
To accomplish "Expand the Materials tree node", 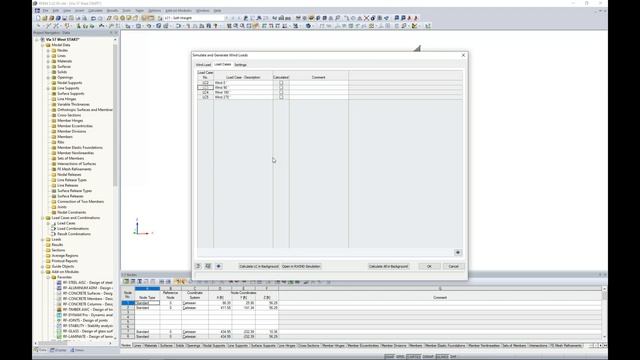I will (x=48, y=61).
